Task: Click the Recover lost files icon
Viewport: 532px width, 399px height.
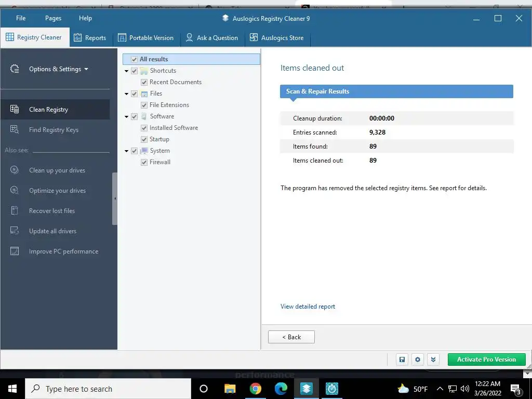Action: point(15,211)
